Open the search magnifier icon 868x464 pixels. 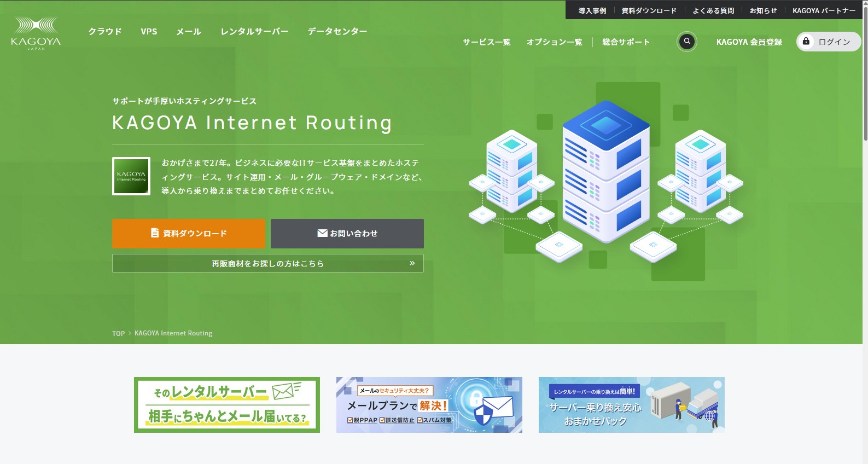pyautogui.click(x=687, y=42)
